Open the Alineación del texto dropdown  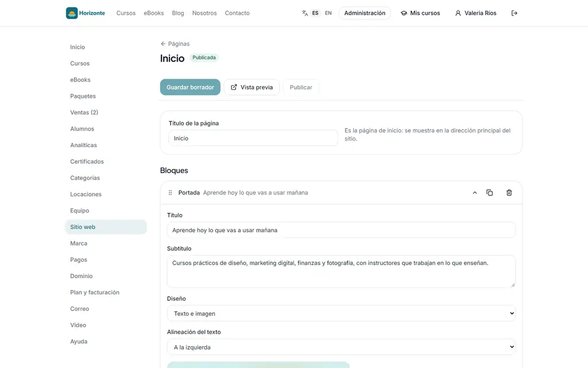click(x=341, y=347)
